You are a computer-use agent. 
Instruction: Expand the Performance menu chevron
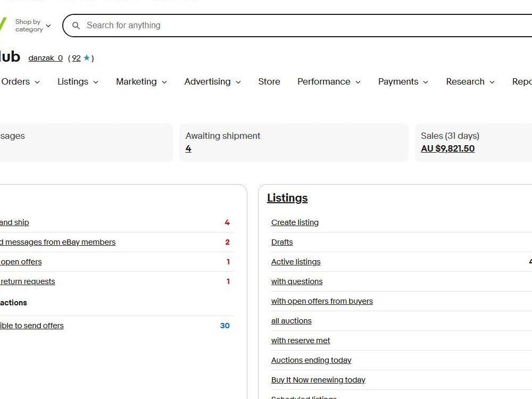[358, 82]
